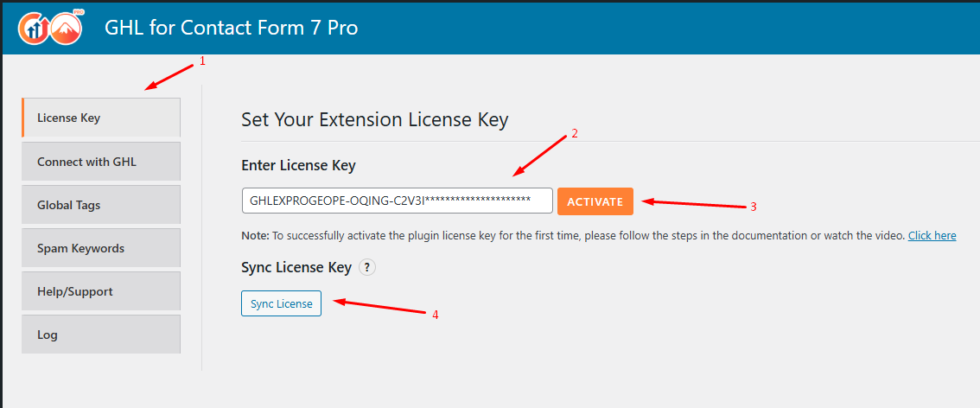This screenshot has width=980, height=408.
Task: Click the "GHL for Contact Form 7 Pro" header title
Action: 231,28
